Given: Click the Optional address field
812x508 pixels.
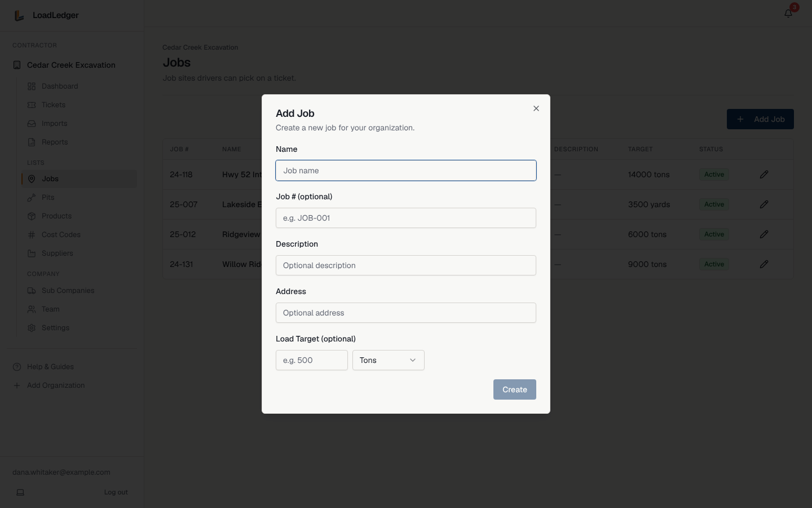Looking at the screenshot, I should [x=406, y=313].
